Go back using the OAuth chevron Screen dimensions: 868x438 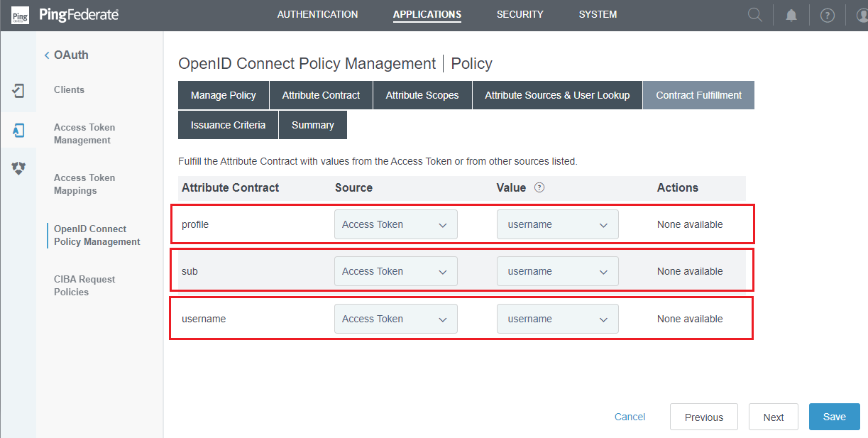[47, 55]
